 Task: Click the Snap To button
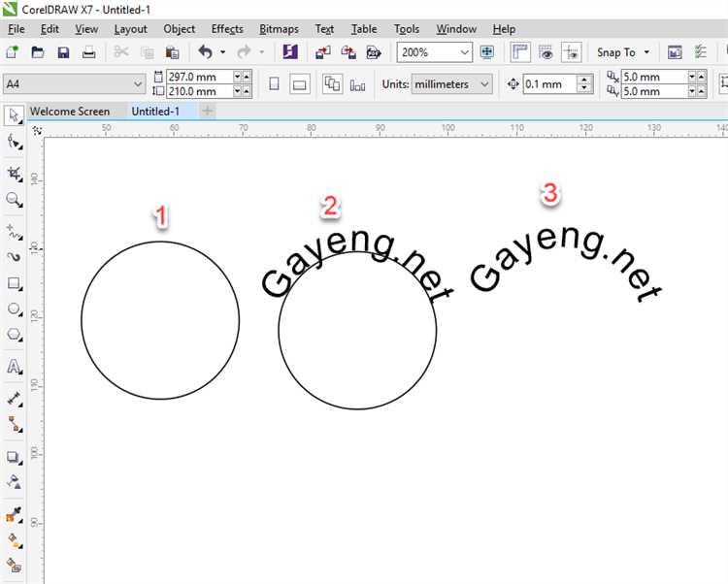tap(622, 52)
